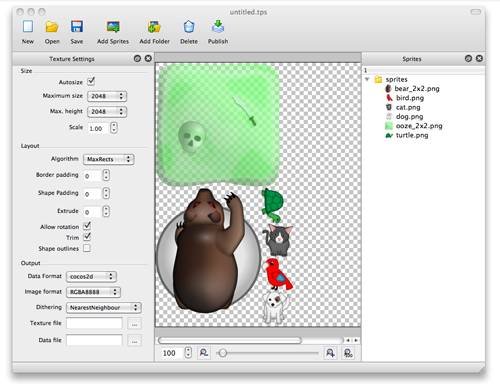Click the green ooze sprite in canvas
This screenshot has height=384, width=500.
tap(218, 124)
